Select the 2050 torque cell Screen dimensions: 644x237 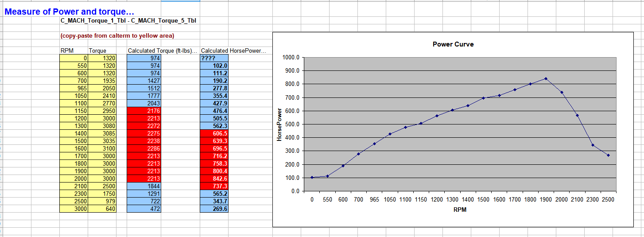coord(102,88)
